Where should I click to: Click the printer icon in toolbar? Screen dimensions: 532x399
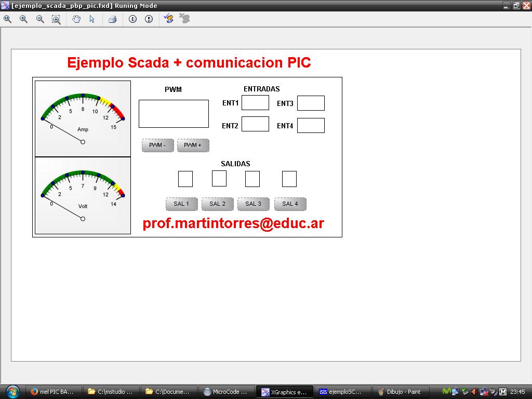point(112,19)
